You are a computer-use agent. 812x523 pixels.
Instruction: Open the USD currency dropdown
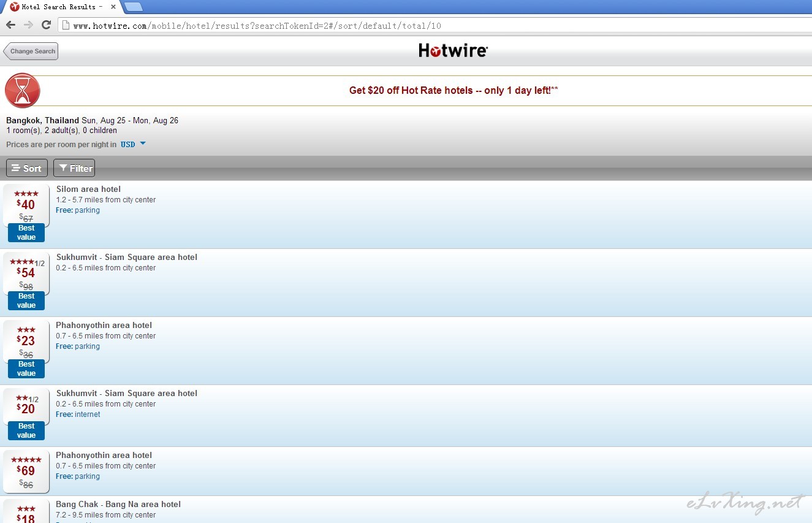(x=133, y=145)
